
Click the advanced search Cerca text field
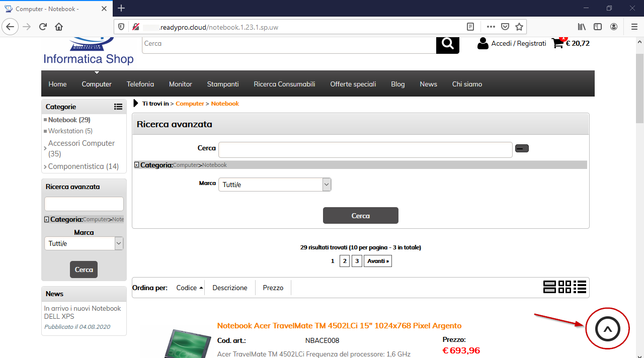pos(365,149)
